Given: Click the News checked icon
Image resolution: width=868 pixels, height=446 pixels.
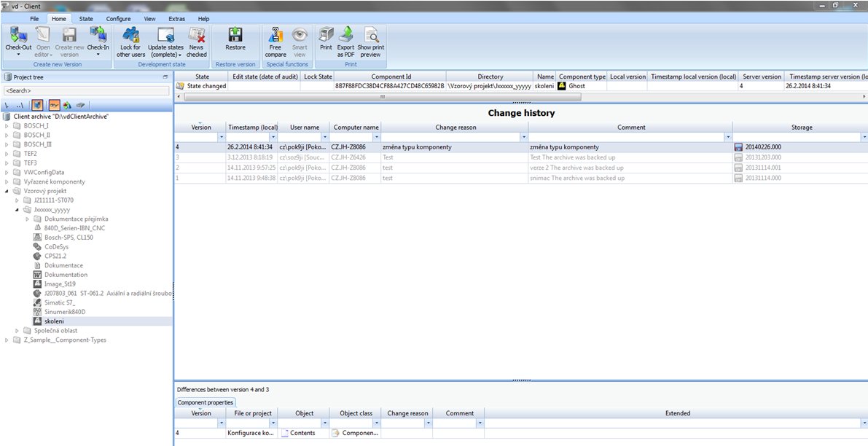Looking at the screenshot, I should (x=197, y=36).
